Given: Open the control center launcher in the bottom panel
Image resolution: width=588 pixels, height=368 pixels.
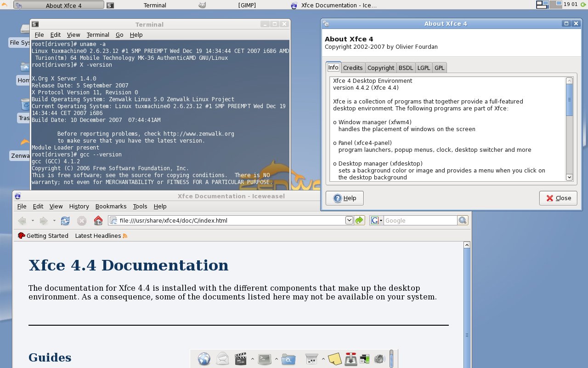Looking at the screenshot, I should click(x=312, y=359).
